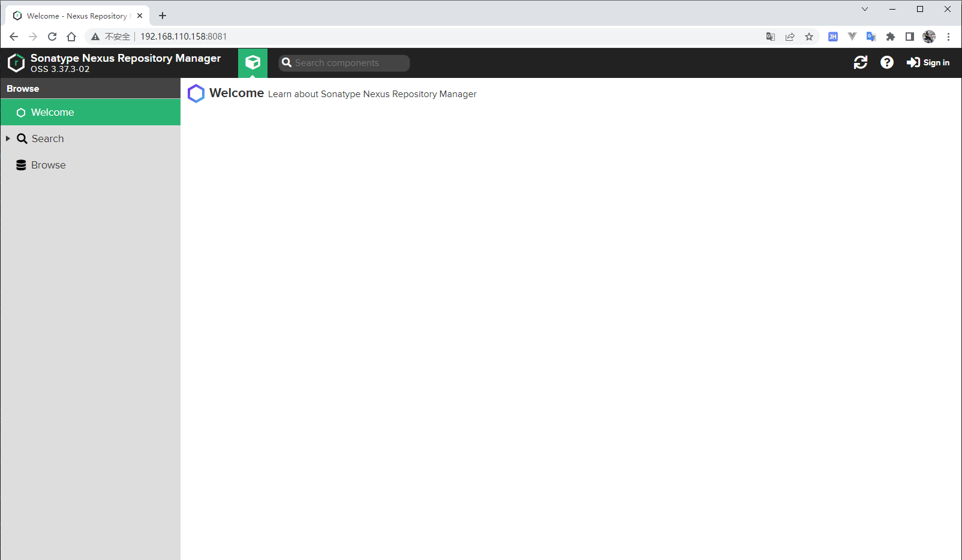
Task: Click 'Learn about Sonatype Nexus Repository Manager' text
Action: tap(372, 94)
